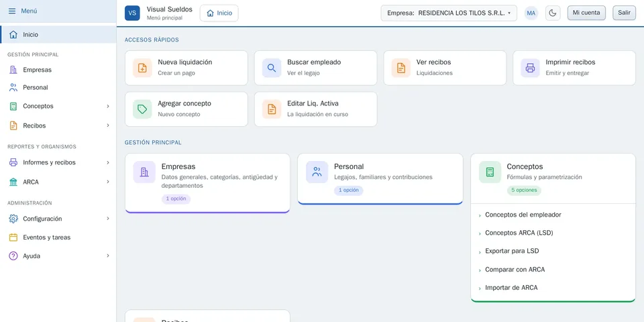Click the Nueva liquidación document-plus icon
Screen dimensions: 644x322
142,68
